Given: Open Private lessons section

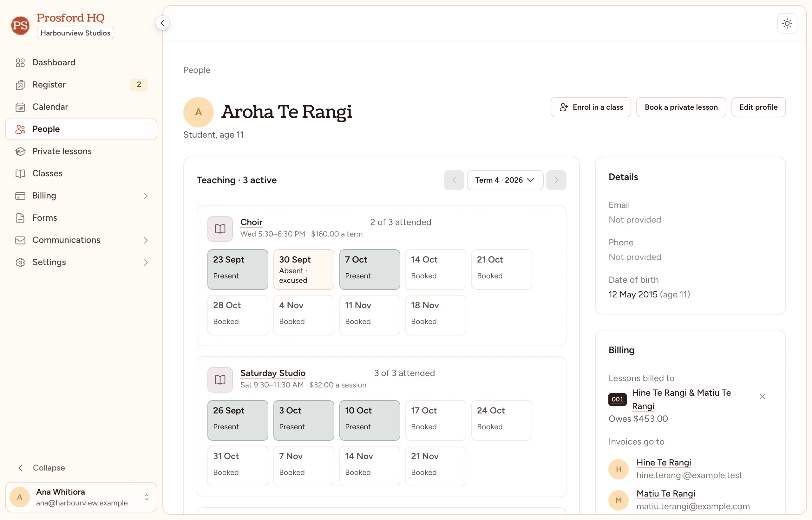Looking at the screenshot, I should (x=81, y=151).
